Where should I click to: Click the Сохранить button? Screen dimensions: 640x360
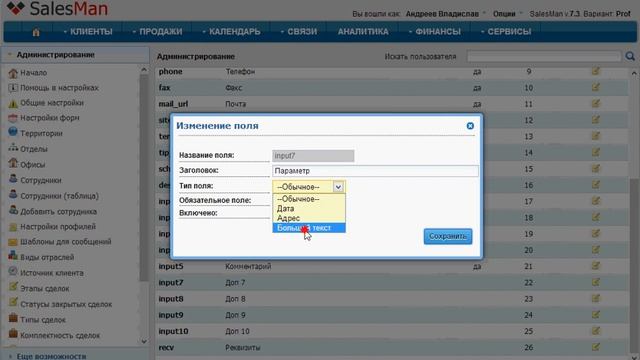click(x=448, y=236)
